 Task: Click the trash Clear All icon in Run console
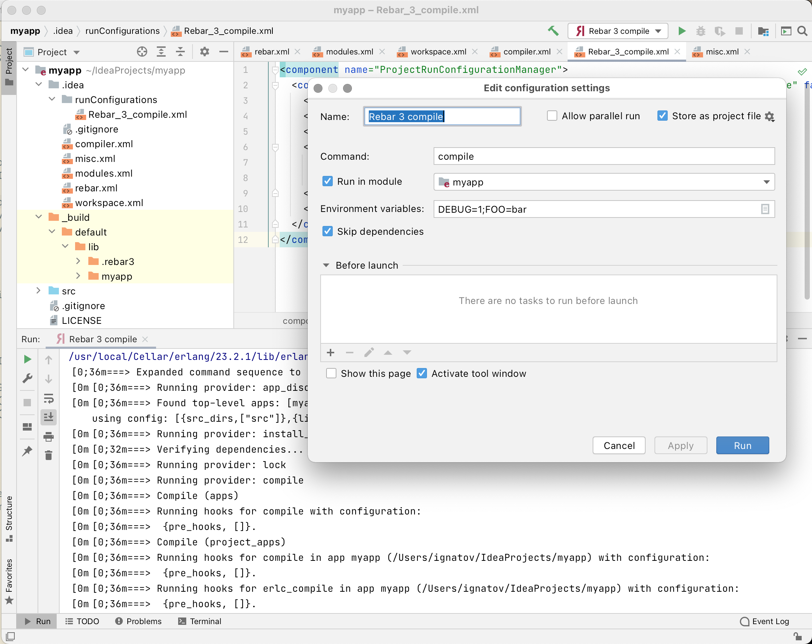click(49, 455)
